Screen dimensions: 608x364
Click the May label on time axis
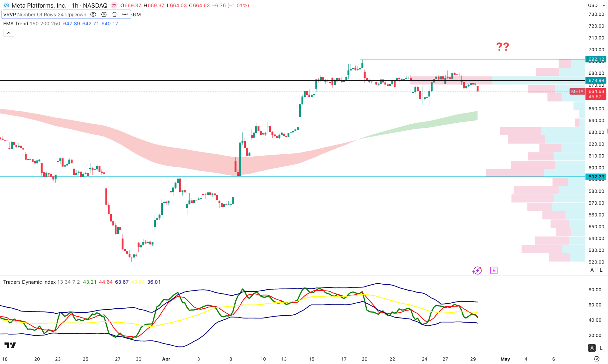505,359
